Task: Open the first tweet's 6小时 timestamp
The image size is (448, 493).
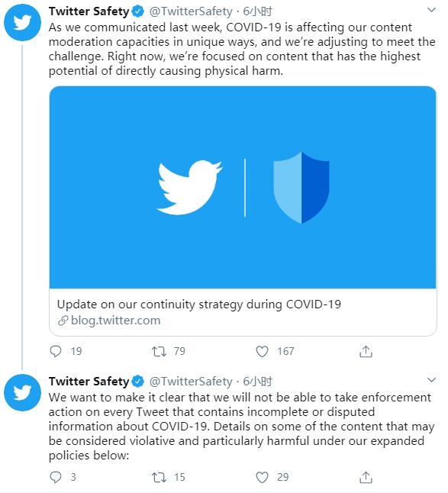Action: click(257, 11)
